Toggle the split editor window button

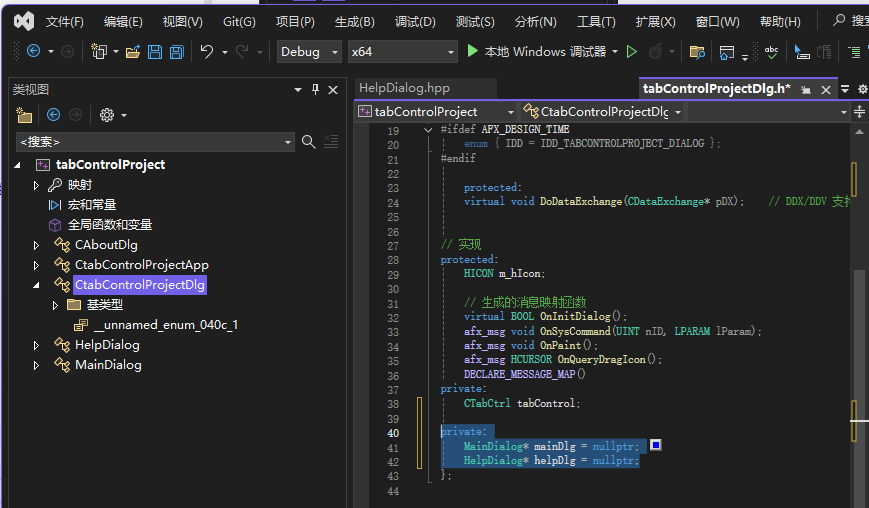coord(860,112)
